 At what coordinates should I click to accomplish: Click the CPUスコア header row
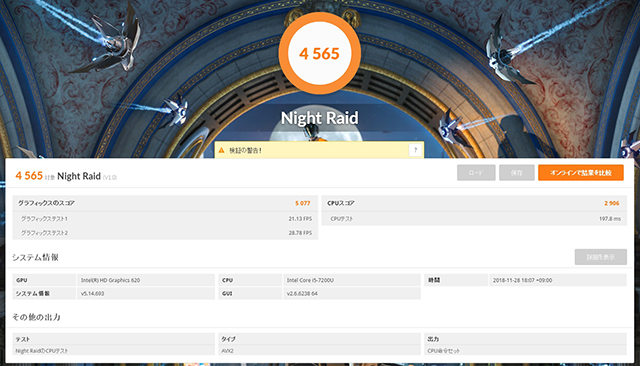pos(474,203)
